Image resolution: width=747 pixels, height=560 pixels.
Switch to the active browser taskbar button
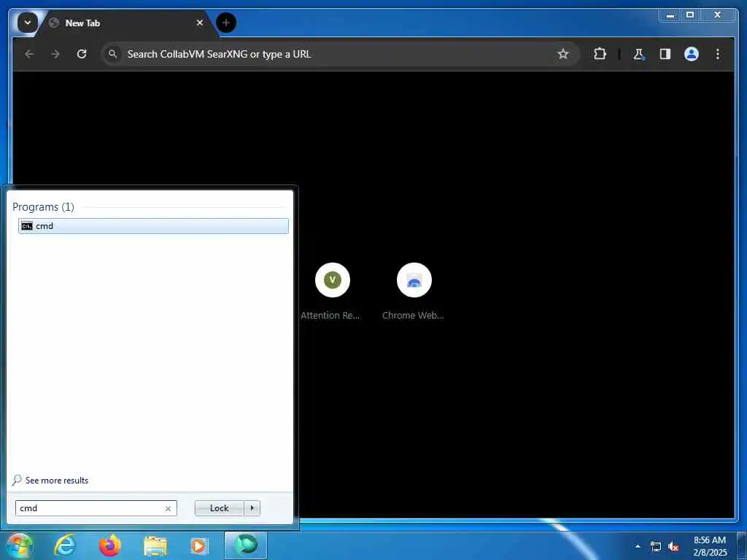pos(245,545)
